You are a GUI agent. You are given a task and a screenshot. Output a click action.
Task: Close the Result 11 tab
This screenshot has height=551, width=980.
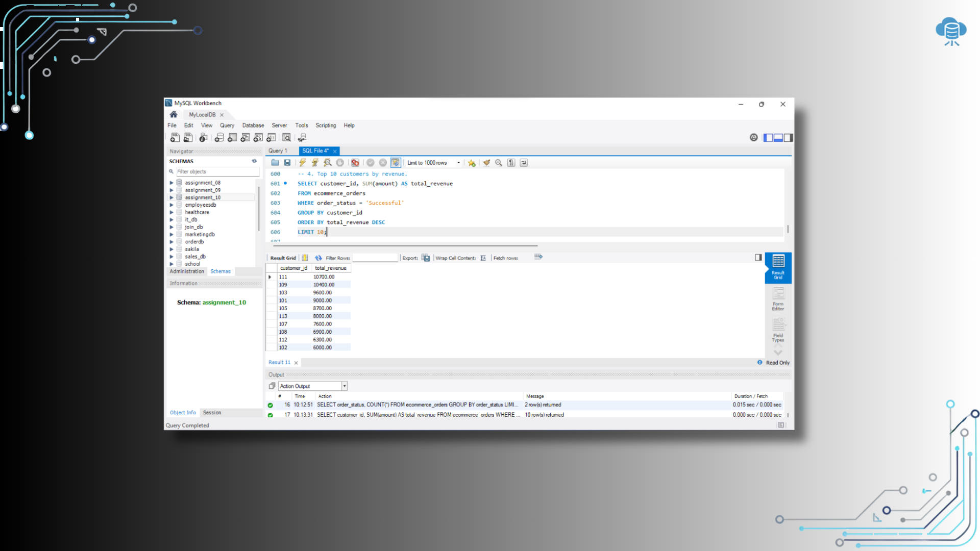pos(296,363)
